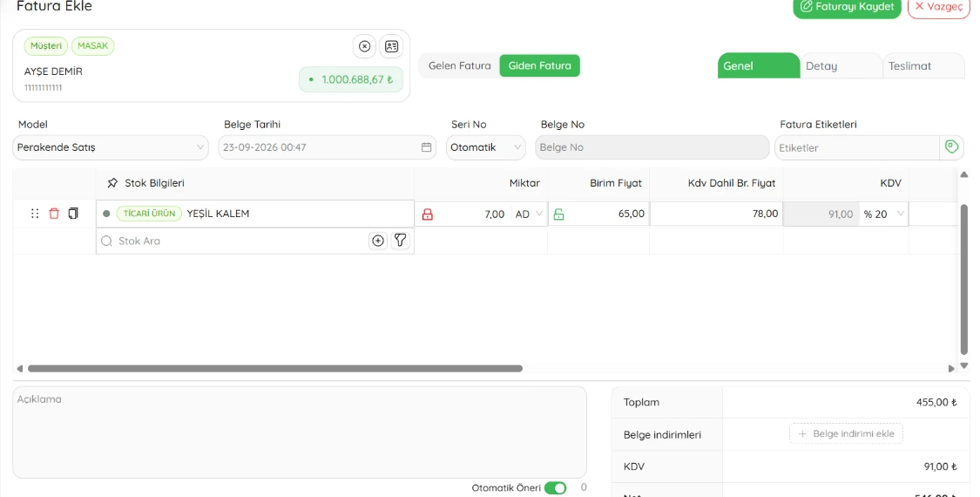Click the pin icon next to Stok Bilgileri
The width and height of the screenshot is (980, 497).
tap(112, 183)
